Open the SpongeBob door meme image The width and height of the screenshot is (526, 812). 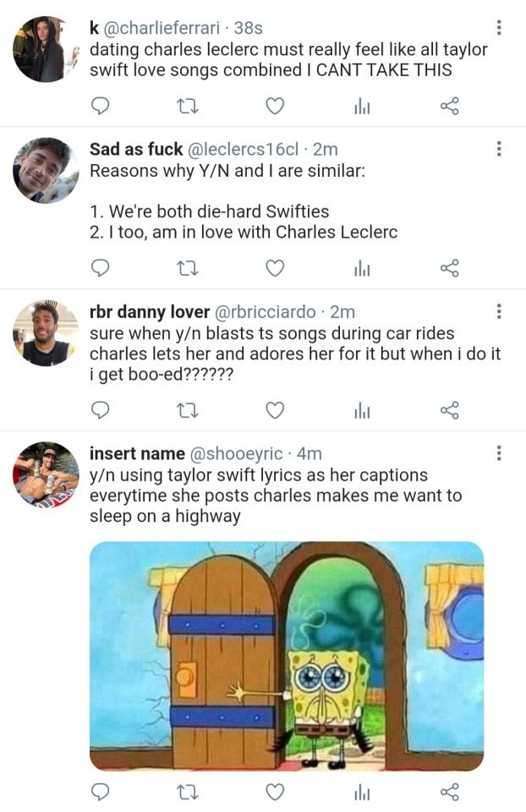(x=287, y=656)
